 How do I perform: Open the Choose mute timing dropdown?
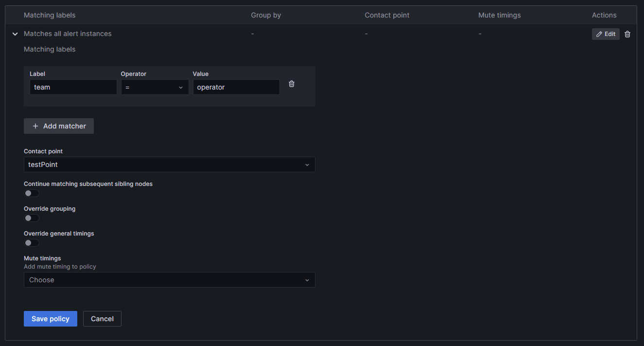tap(169, 280)
